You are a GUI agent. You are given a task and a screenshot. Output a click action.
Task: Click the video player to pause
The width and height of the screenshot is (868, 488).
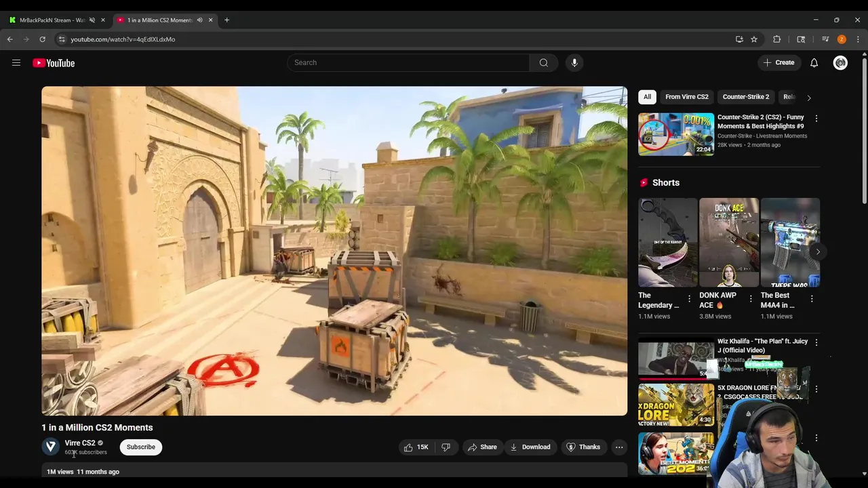coord(334,251)
